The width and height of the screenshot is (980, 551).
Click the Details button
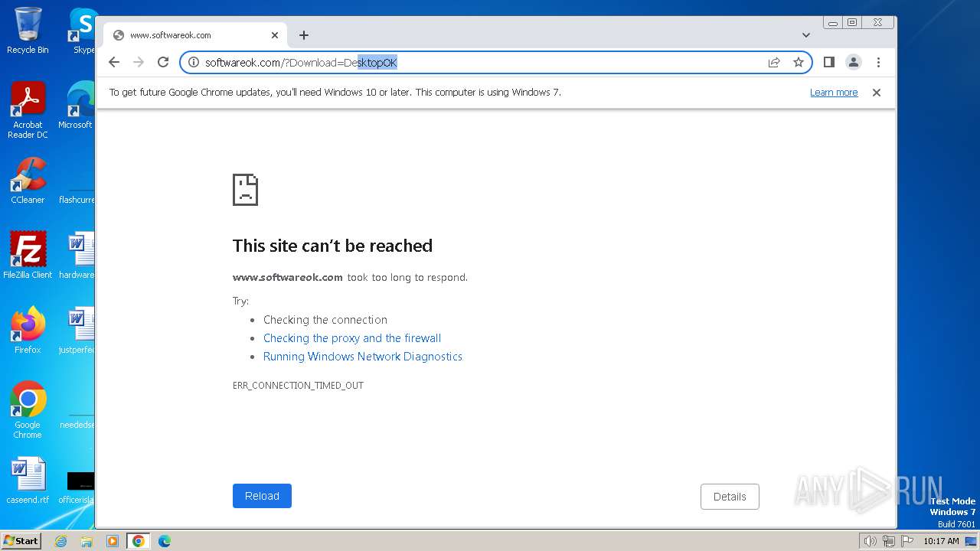pos(730,497)
